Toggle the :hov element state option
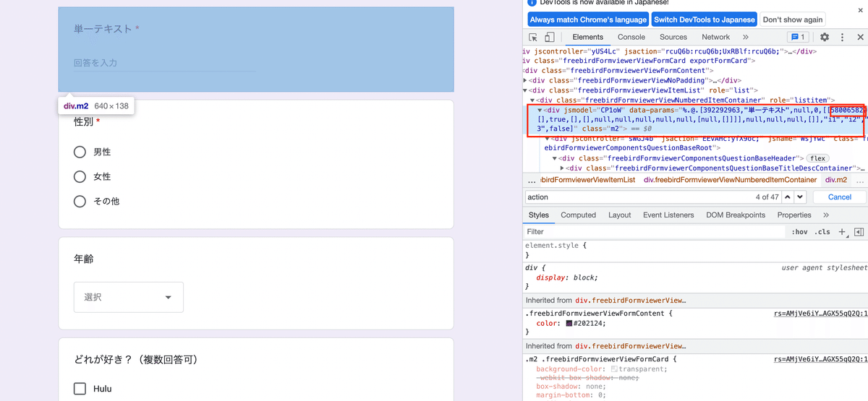 tap(800, 232)
